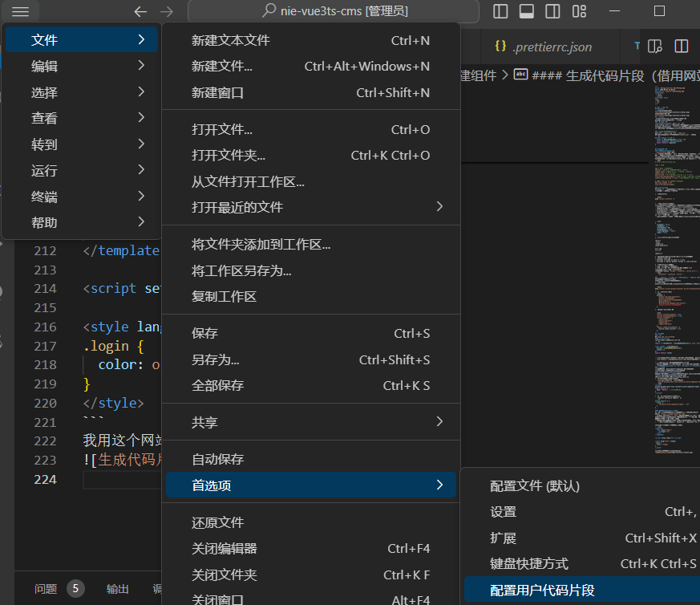Viewport: 700px width, 605px height.
Task: Open the 查看 menu
Action: (x=82, y=118)
